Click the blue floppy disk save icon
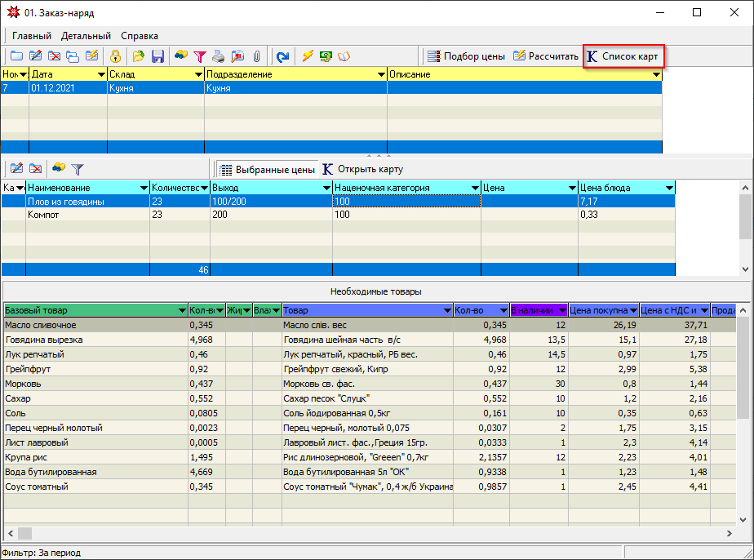 pos(157,56)
